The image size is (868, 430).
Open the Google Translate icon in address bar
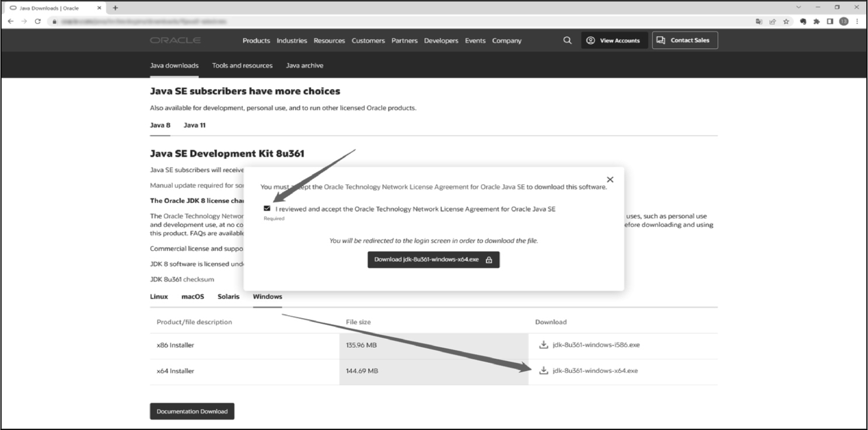point(758,21)
